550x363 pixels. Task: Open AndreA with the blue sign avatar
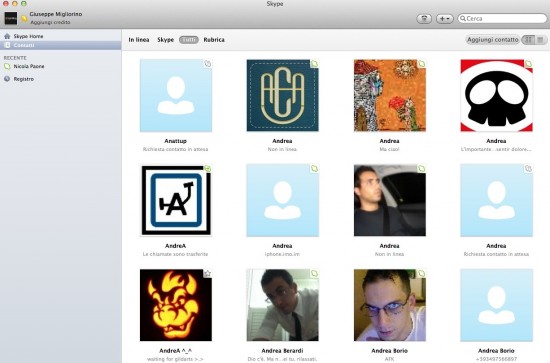pos(176,200)
